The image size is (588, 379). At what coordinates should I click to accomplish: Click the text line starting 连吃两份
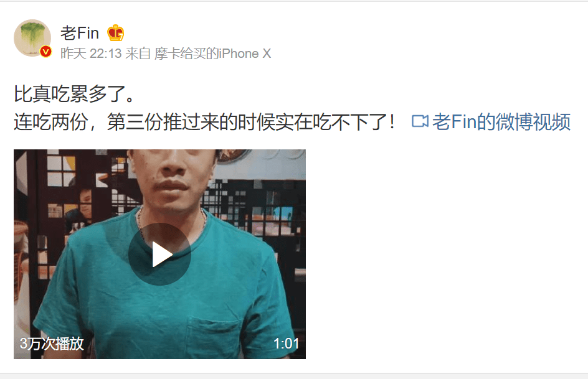[x=204, y=122]
